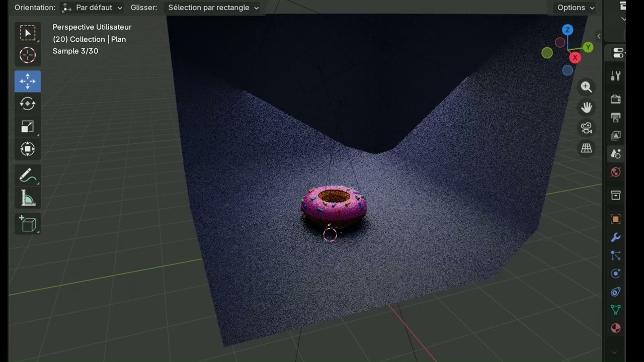Open the Object properties tab
The width and height of the screenshot is (644, 362).
pyautogui.click(x=616, y=219)
